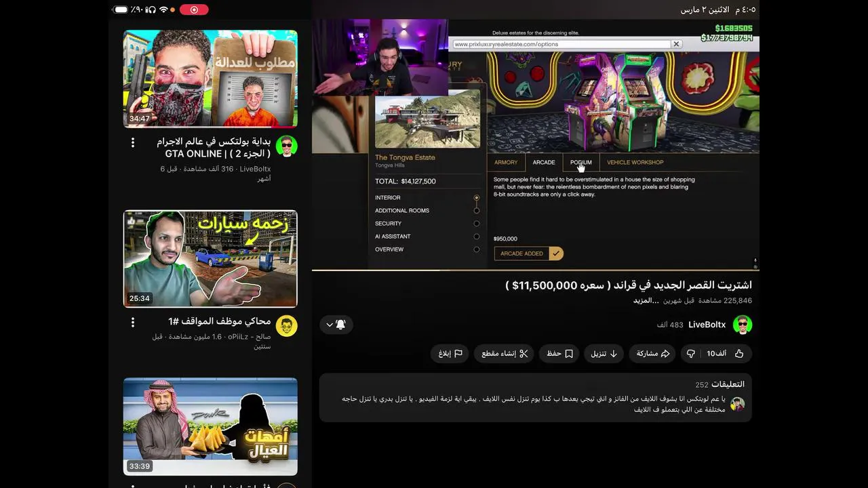Open the LiveBoltx avatar under the video title
Viewport: 868px width, 488px height.
click(743, 325)
